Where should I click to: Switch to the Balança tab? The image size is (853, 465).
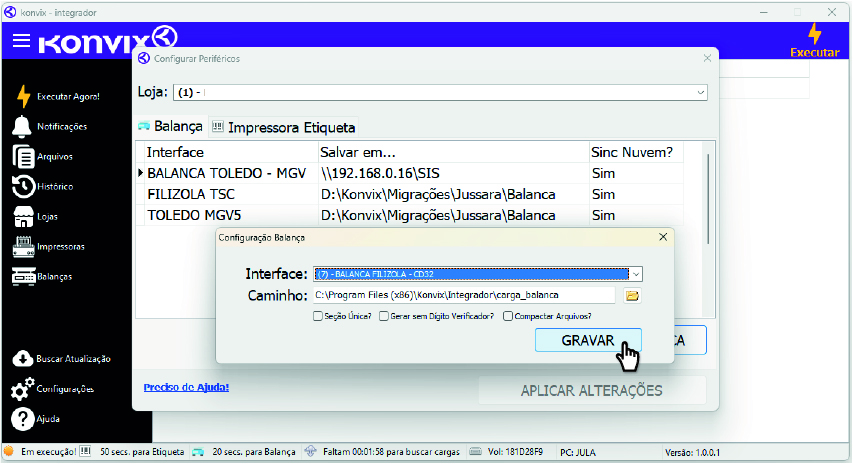click(171, 126)
